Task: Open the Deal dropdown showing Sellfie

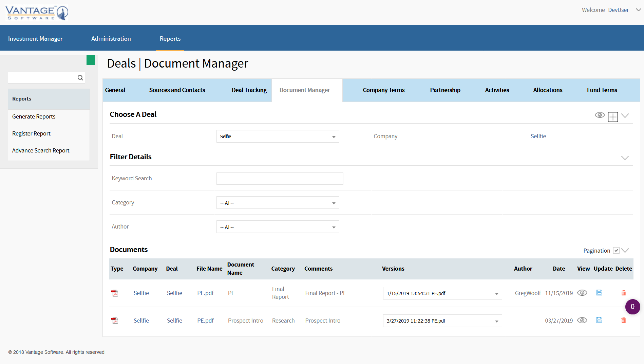Action: click(x=278, y=136)
